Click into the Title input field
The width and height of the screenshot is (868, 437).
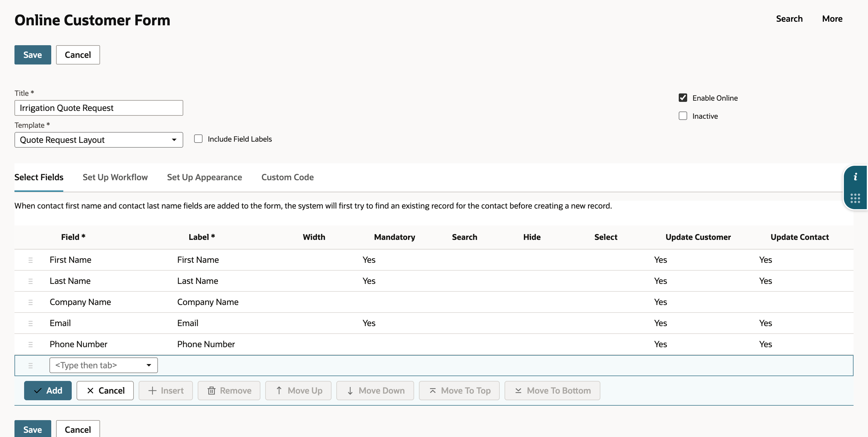pos(99,108)
